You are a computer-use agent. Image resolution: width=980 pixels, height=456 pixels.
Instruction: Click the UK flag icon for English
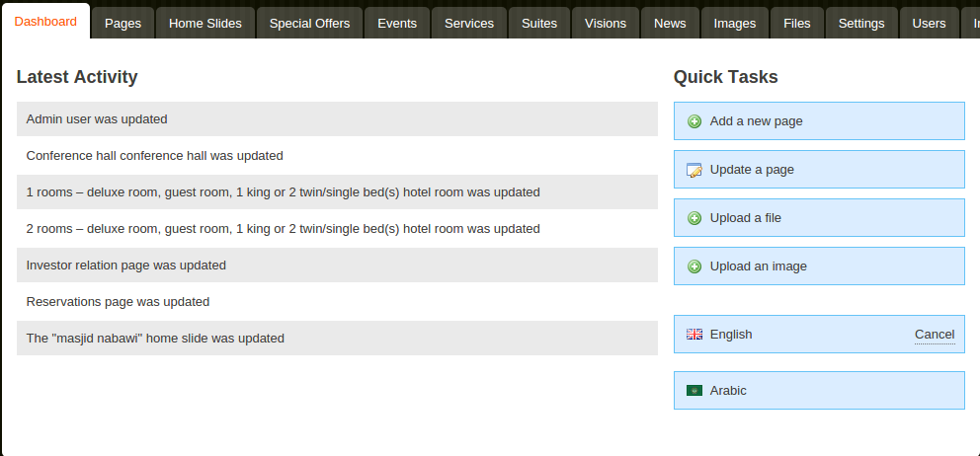click(x=694, y=335)
